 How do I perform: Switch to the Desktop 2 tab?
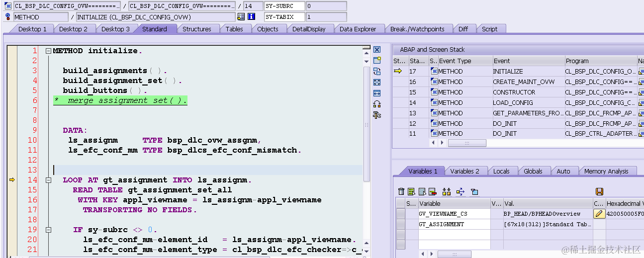73,29
